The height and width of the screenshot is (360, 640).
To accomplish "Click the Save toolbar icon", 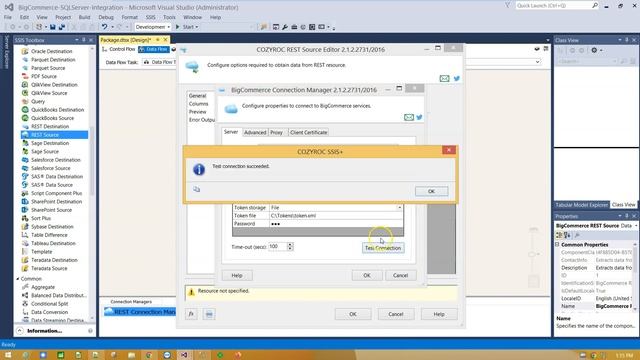I will click(x=53, y=27).
